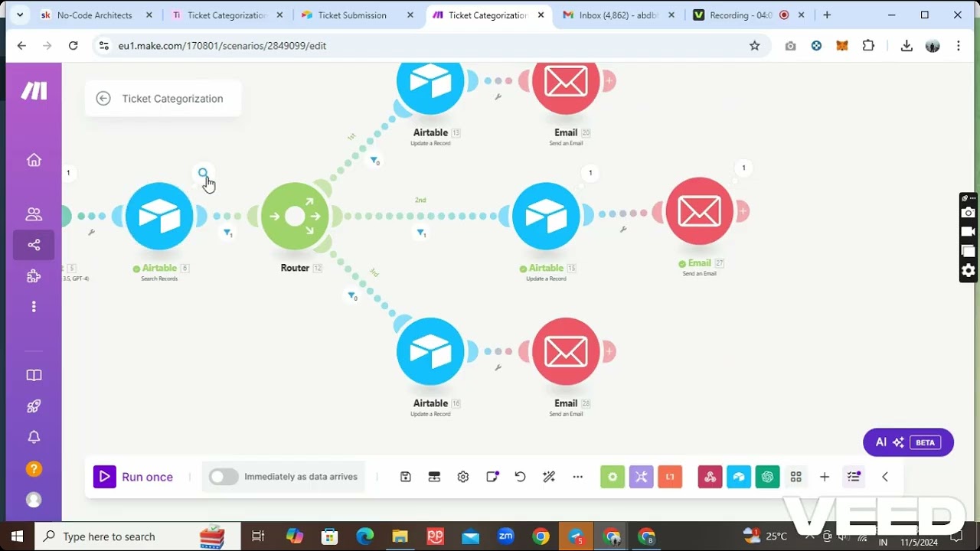Click the AI BETA assistant button
The height and width of the screenshot is (551, 980).
pos(908,442)
